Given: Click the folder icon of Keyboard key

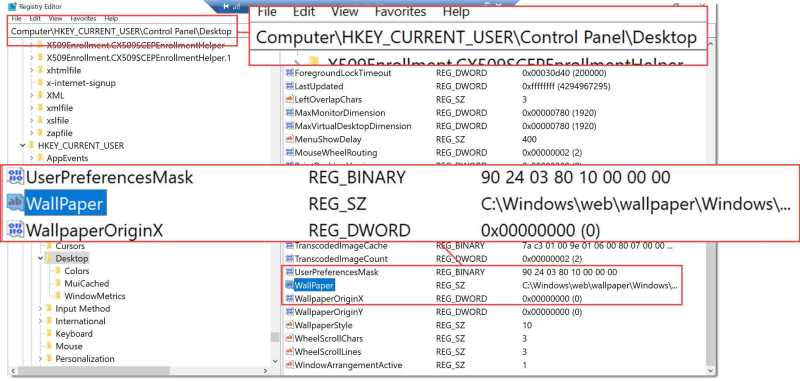Looking at the screenshot, I should click(49, 334).
